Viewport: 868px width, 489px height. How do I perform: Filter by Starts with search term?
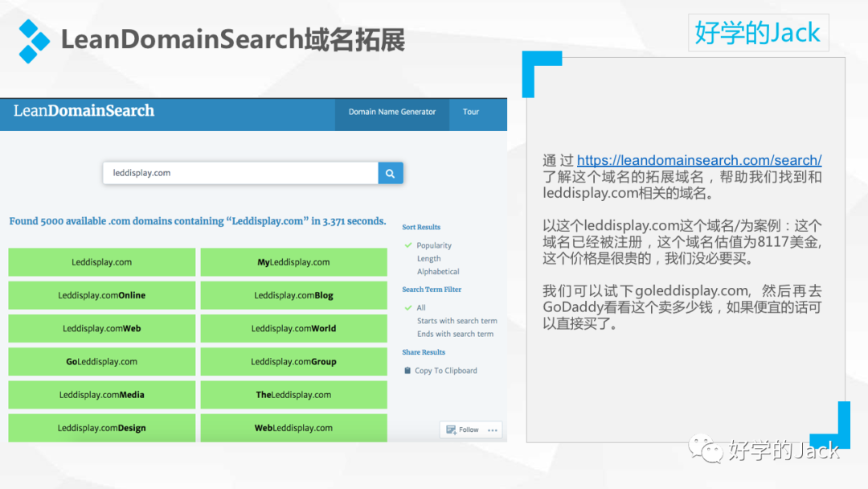click(x=457, y=321)
